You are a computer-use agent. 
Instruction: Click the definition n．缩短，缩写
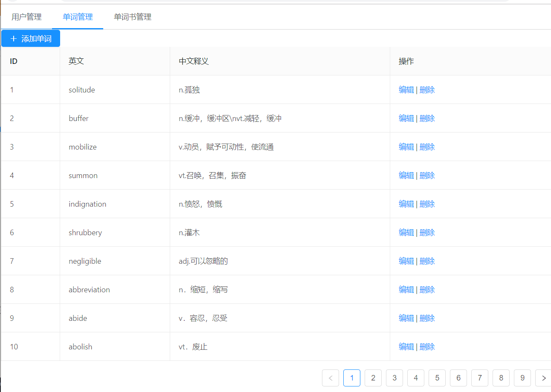[203, 290]
